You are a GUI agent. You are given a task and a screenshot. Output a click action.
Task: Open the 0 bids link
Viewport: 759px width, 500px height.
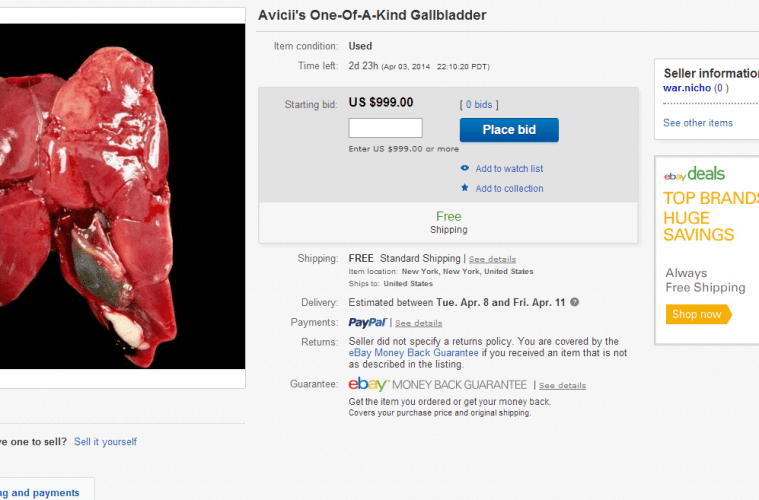[479, 105]
